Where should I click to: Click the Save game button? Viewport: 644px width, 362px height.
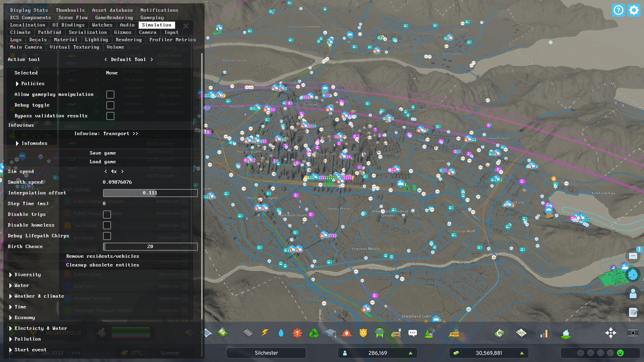[x=102, y=153]
